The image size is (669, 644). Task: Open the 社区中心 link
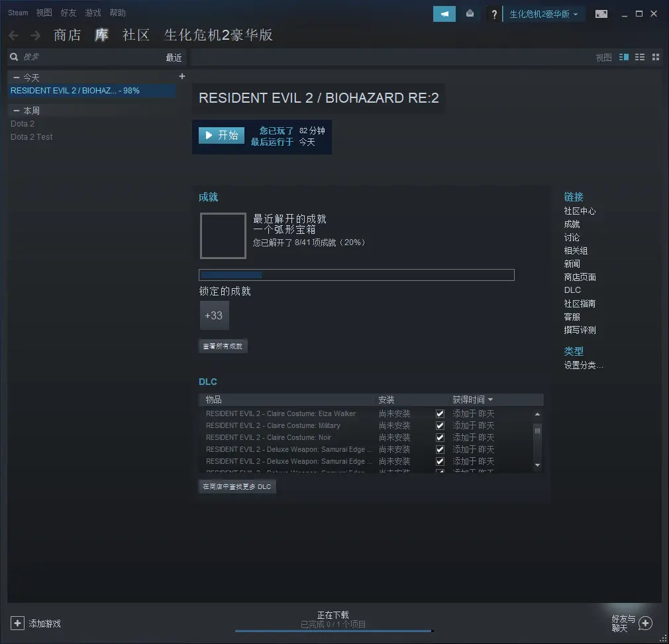click(580, 211)
